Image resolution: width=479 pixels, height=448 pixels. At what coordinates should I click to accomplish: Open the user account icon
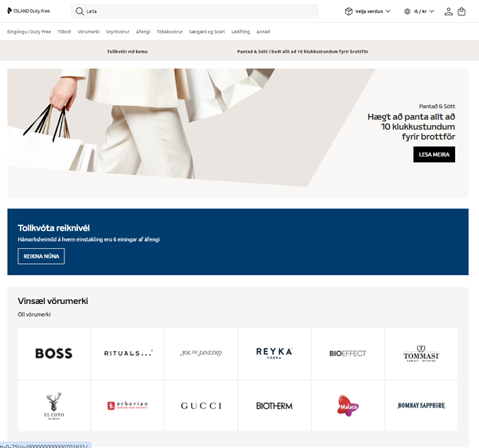(448, 11)
